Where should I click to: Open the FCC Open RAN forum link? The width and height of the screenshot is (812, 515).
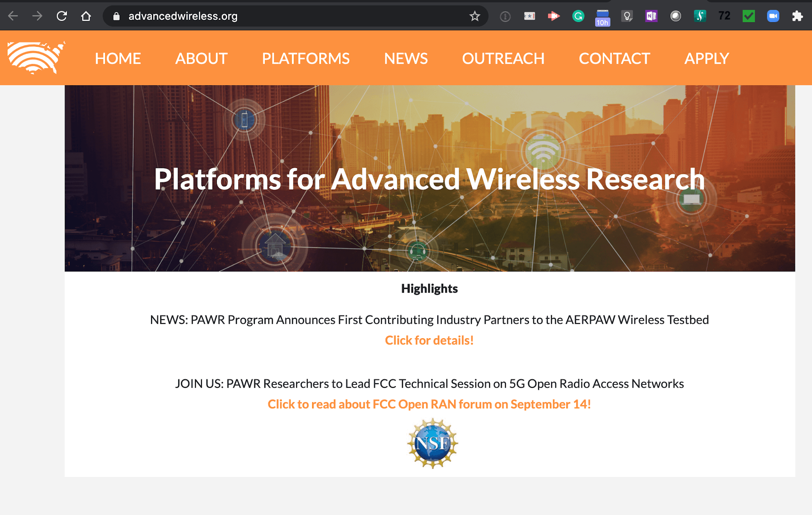click(x=429, y=404)
